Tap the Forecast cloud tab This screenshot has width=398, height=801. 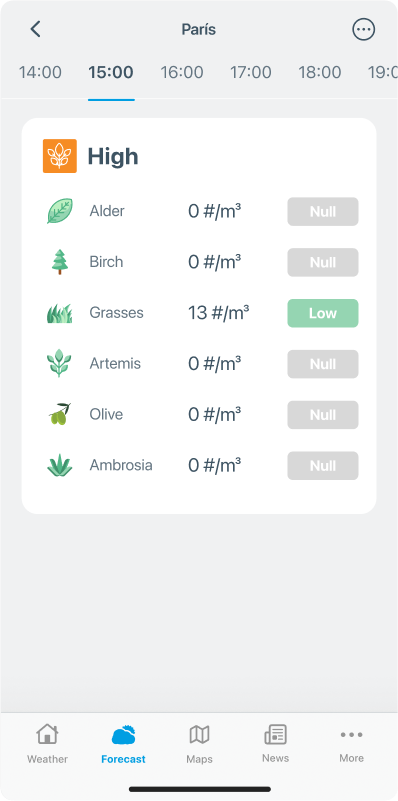[123, 744]
